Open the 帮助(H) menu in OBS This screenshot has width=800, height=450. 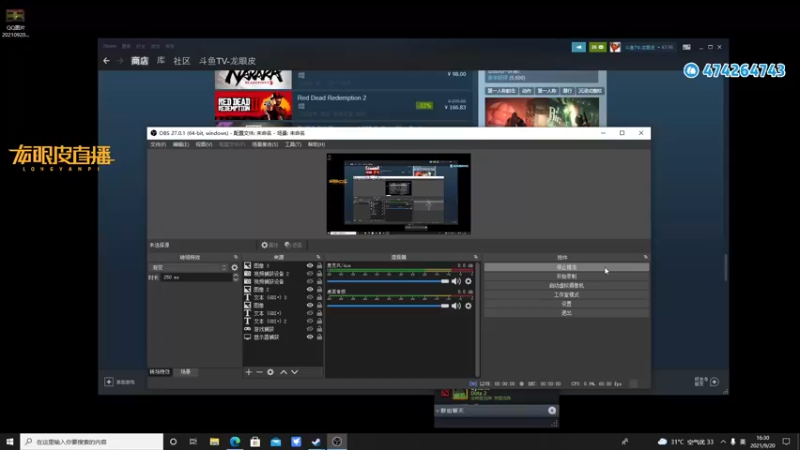click(x=316, y=144)
